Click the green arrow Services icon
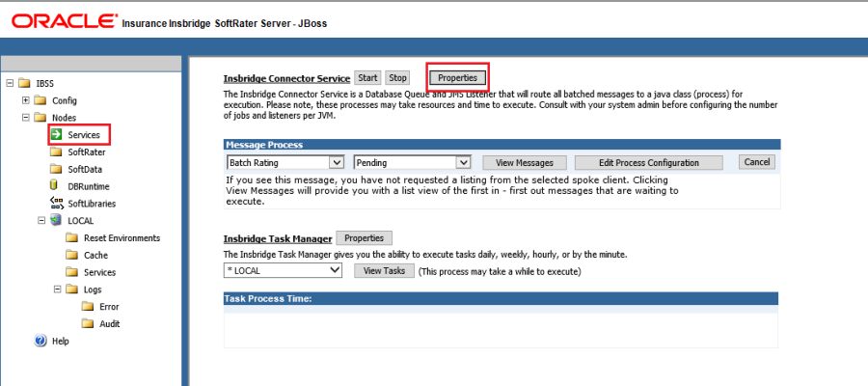This screenshot has height=386, width=868. point(56,134)
